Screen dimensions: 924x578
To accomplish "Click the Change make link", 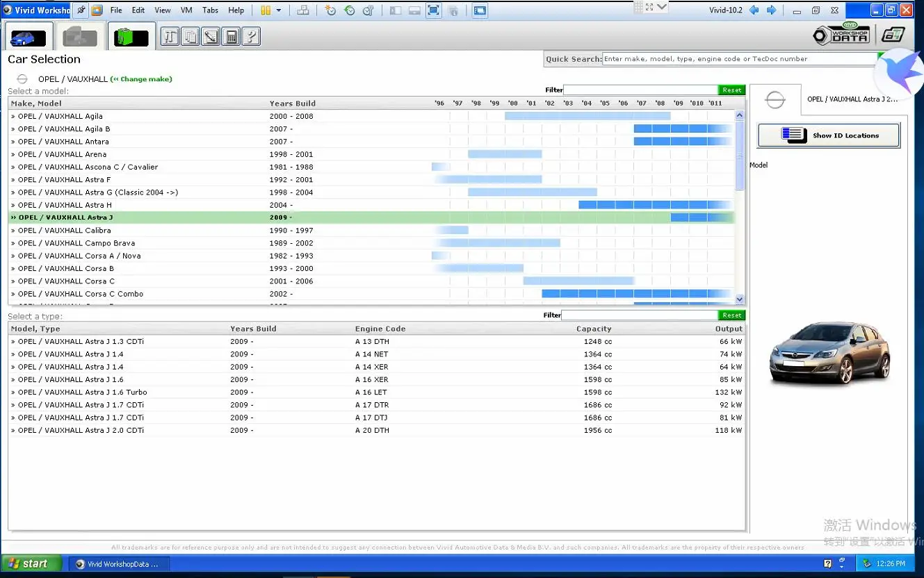I will click(x=141, y=79).
